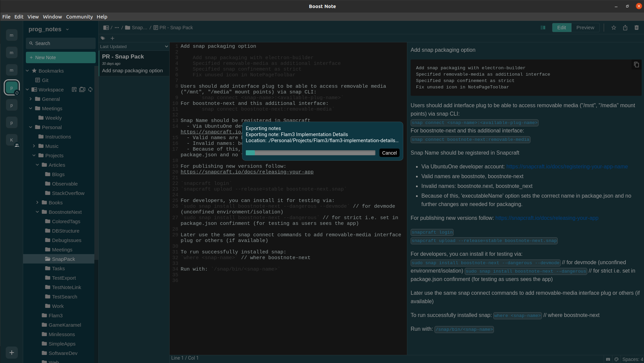The width and height of the screenshot is (644, 363).
Task: Expand the Books folder
Action: [x=38, y=203]
